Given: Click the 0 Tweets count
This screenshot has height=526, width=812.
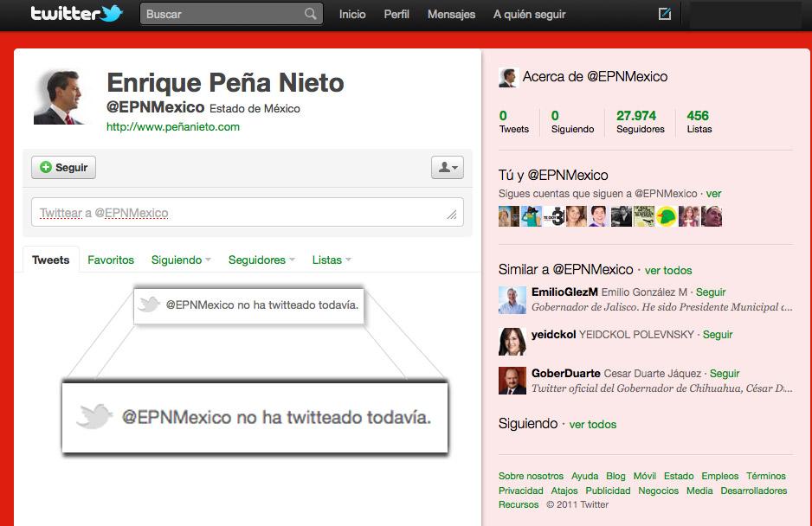Looking at the screenshot, I should 513,122.
